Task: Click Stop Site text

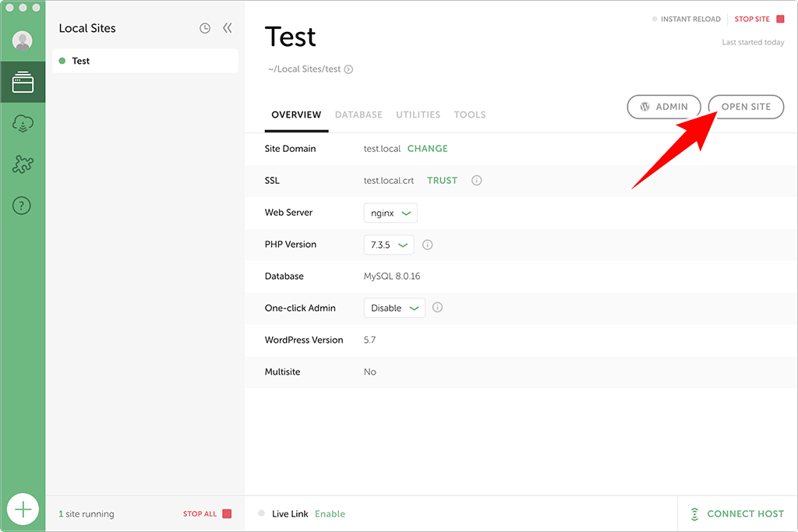Action: click(752, 19)
